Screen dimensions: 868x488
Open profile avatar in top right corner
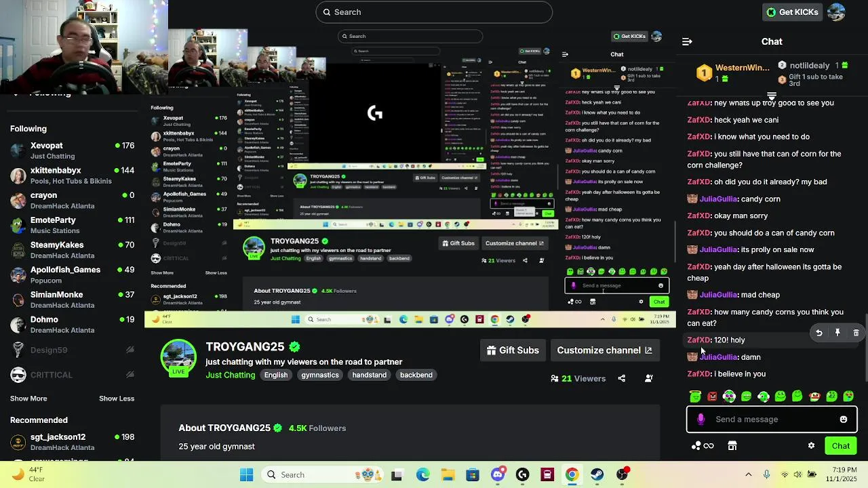837,12
